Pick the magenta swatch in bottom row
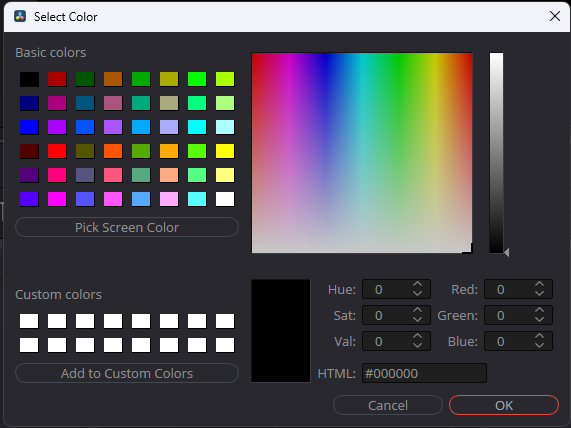The width and height of the screenshot is (571, 428). click(57, 199)
